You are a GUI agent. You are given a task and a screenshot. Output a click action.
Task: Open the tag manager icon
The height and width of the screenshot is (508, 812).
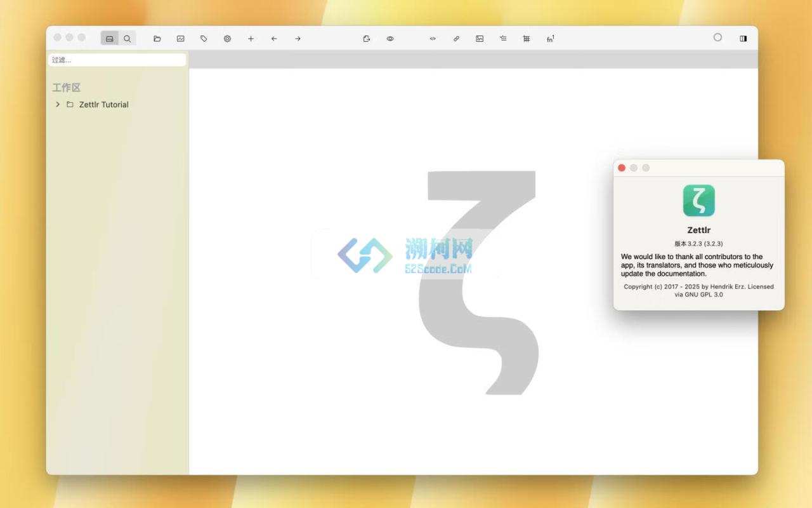tap(204, 39)
